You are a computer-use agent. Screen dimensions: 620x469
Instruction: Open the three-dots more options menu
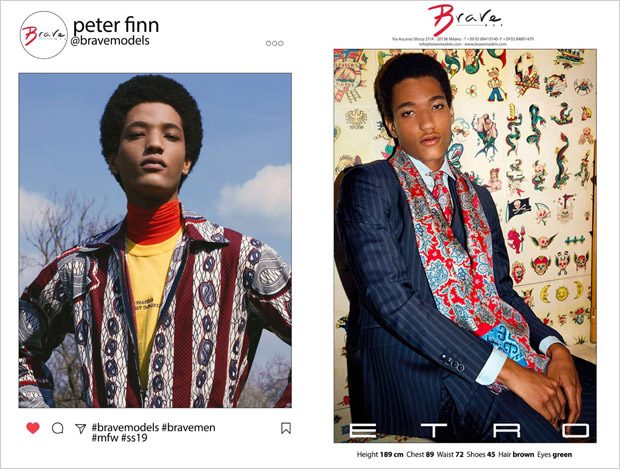click(x=275, y=43)
